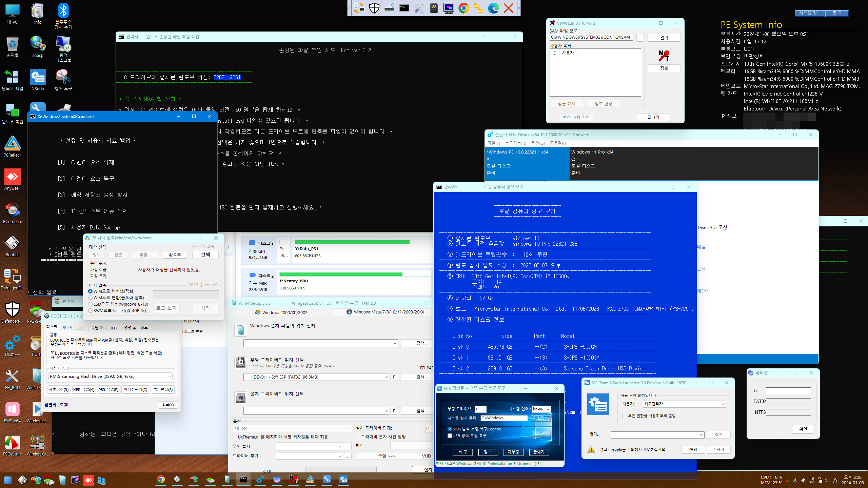
Task: Open the 캡처 도구 icon
Action: click(x=63, y=81)
